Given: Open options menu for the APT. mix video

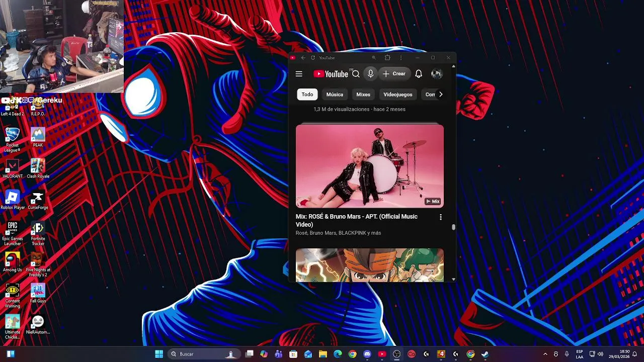Looking at the screenshot, I should (441, 217).
